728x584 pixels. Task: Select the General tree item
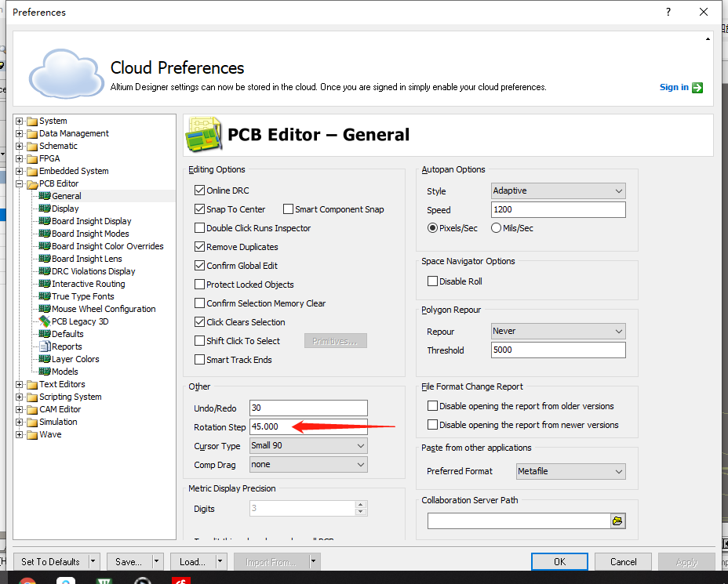(67, 196)
